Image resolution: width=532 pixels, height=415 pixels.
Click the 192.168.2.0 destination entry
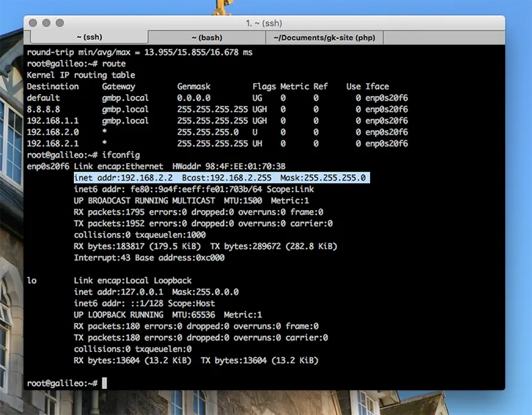point(53,132)
